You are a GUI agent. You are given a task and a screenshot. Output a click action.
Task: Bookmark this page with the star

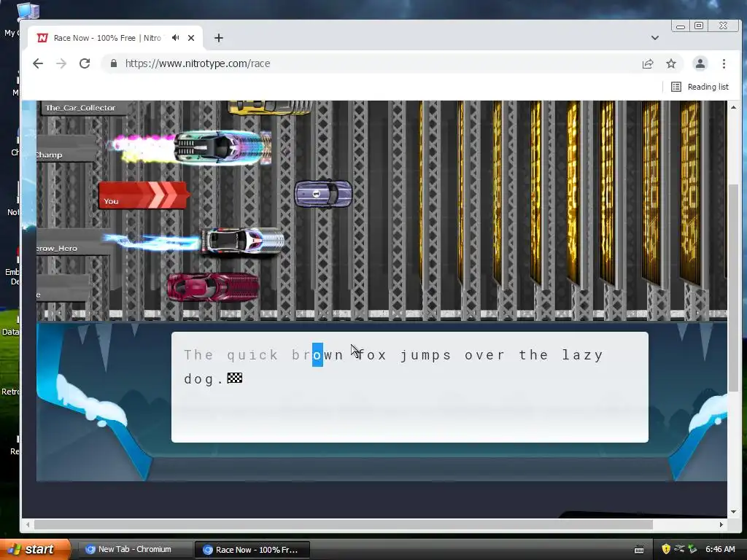[x=671, y=64]
